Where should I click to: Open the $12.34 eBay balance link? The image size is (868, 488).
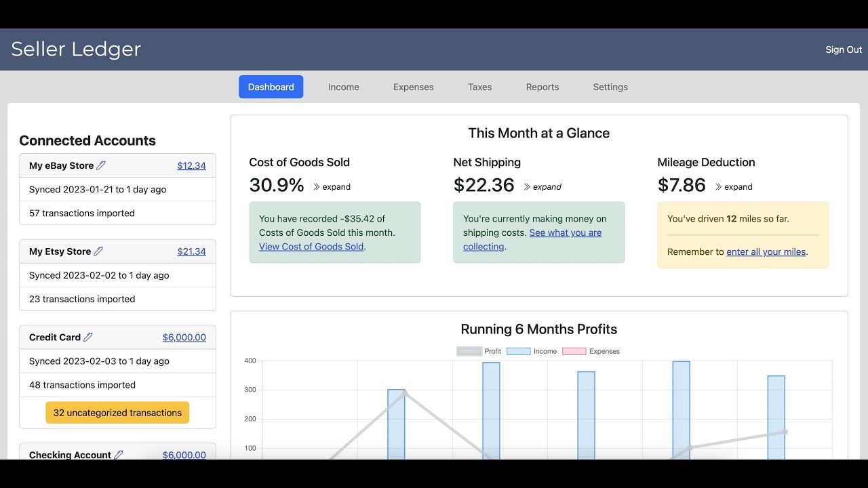pyautogui.click(x=191, y=165)
